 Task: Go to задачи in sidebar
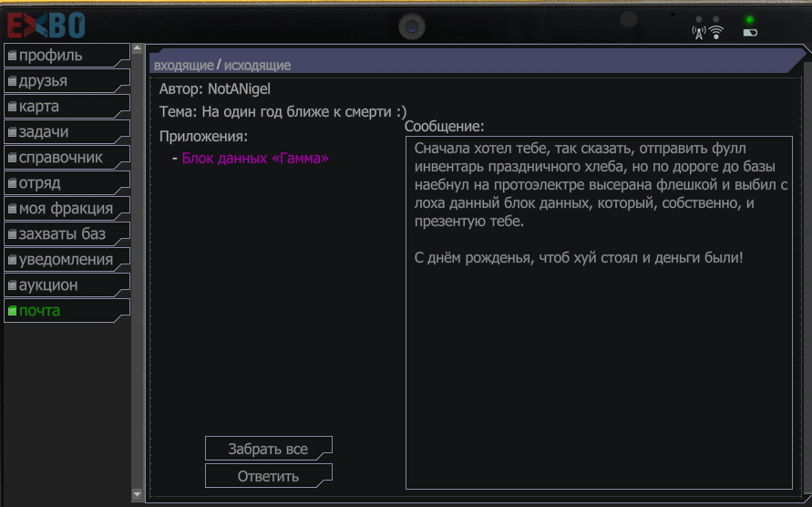[x=67, y=131]
